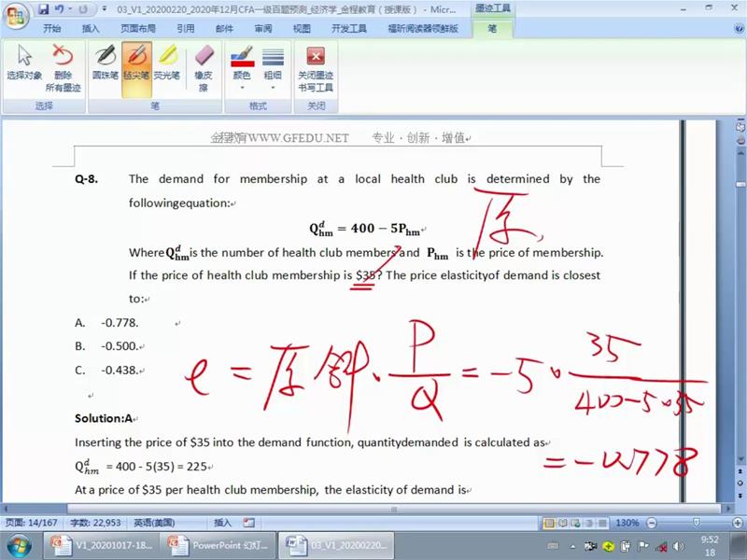Image resolution: width=747 pixels, height=560 pixels.
Task: Click the macro recording icon in status bar
Action: point(248,523)
